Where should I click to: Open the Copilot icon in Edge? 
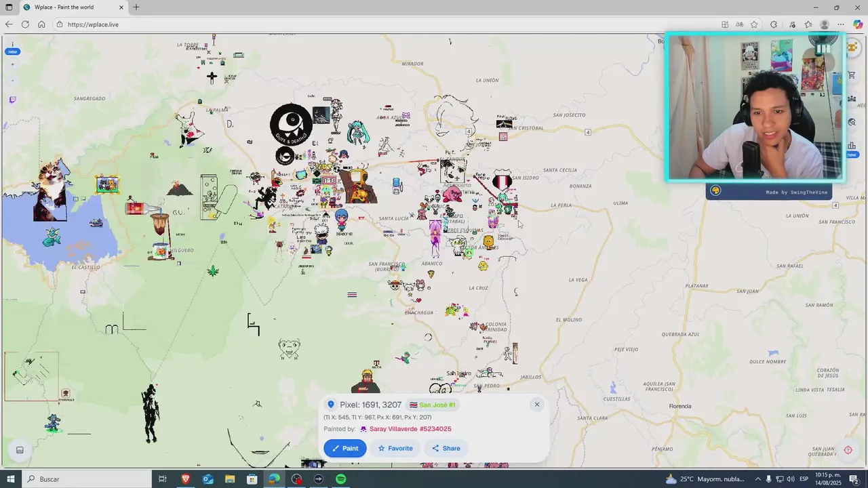tap(858, 24)
